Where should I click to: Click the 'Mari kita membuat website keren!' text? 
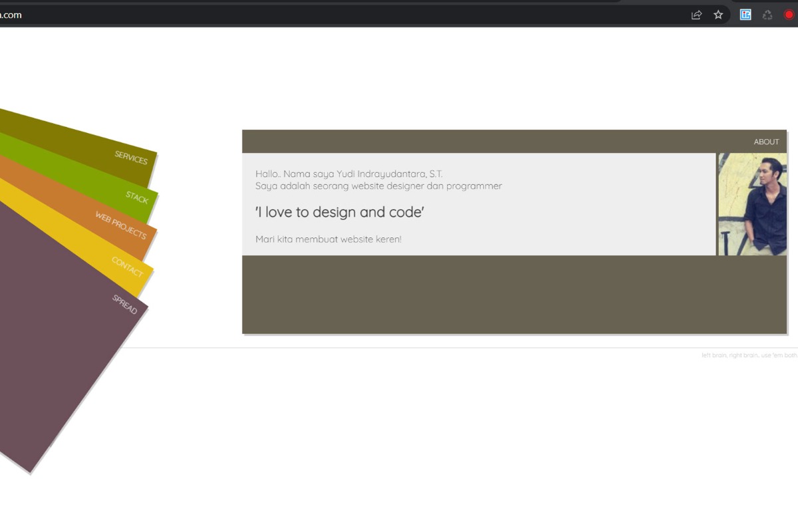[329, 239]
